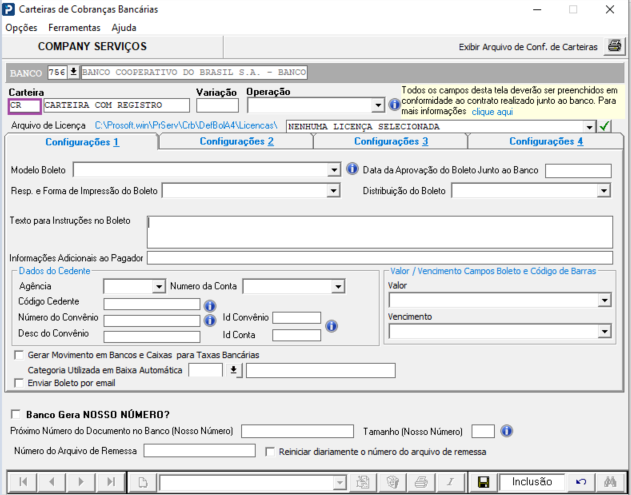Expand the Modelo Boleto dropdown
The width and height of the screenshot is (631, 495).
tap(334, 170)
